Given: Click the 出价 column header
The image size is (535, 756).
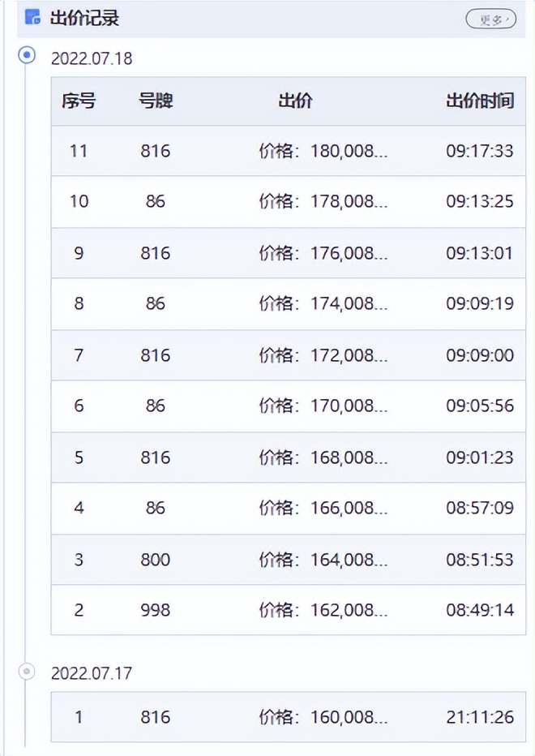Looking at the screenshot, I should pos(295,101).
